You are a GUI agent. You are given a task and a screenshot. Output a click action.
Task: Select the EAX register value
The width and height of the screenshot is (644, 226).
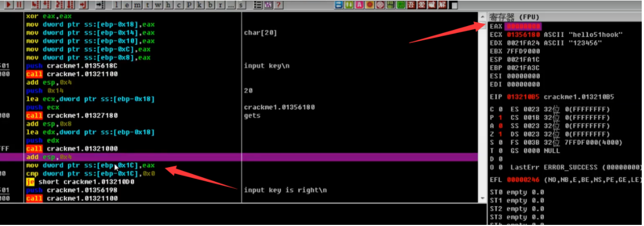point(523,26)
